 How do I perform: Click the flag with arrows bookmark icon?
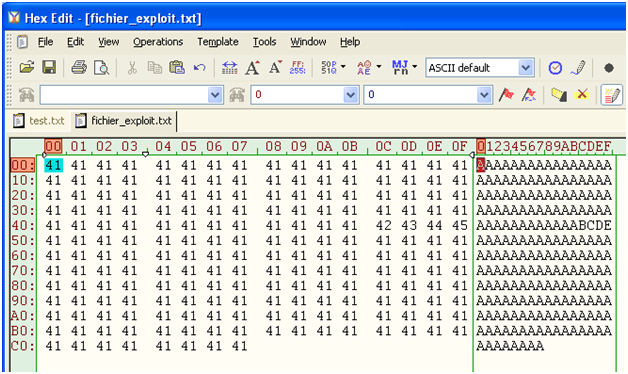coord(529,95)
